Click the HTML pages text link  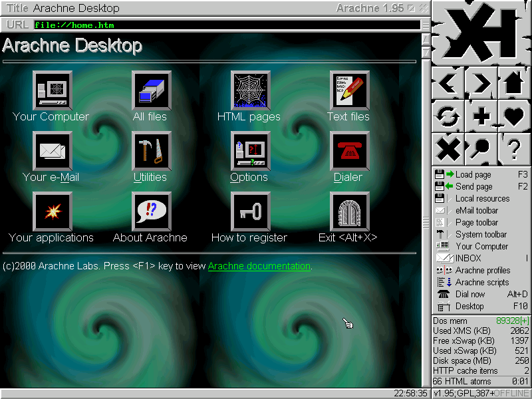tap(249, 117)
